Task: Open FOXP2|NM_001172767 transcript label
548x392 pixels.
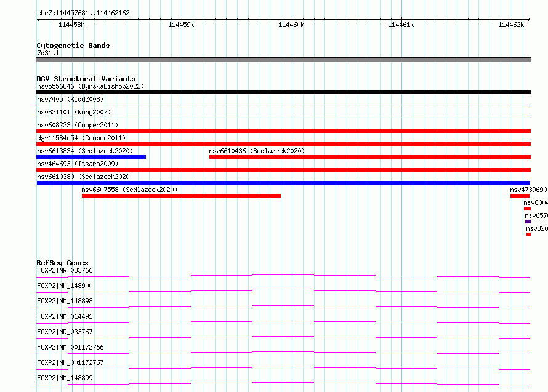Action: (70, 362)
